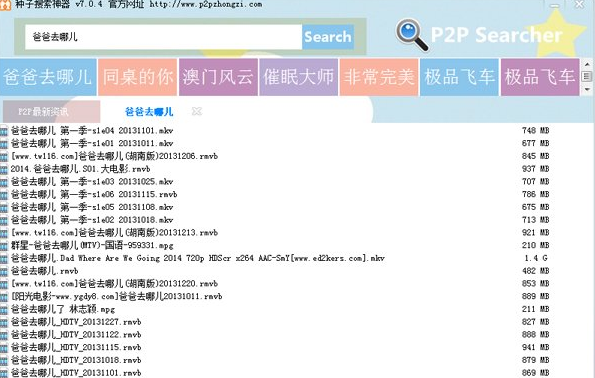Select the Dad Where Are We Going 720p result
The width and height of the screenshot is (595, 378).
(x=198, y=258)
